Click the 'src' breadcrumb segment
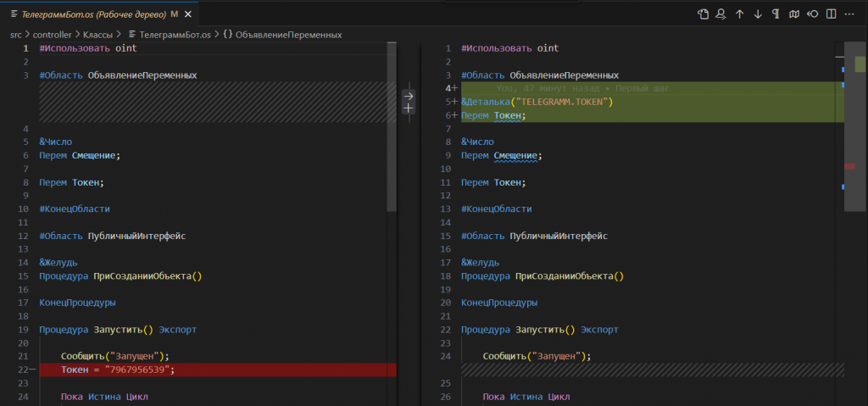The image size is (868, 406). tap(16, 35)
